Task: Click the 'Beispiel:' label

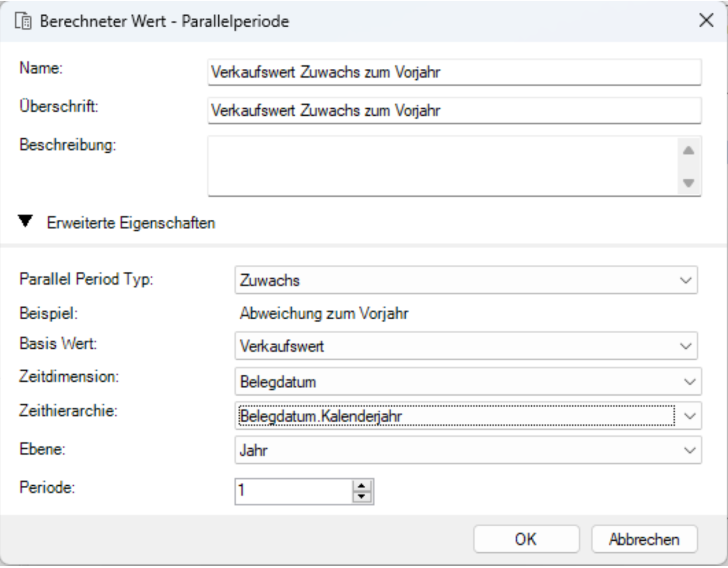Action: coord(49,313)
